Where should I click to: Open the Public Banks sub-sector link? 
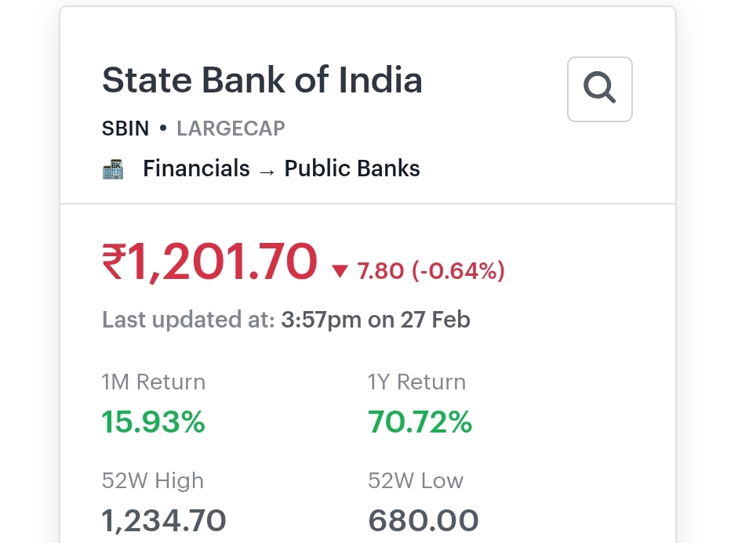click(352, 168)
